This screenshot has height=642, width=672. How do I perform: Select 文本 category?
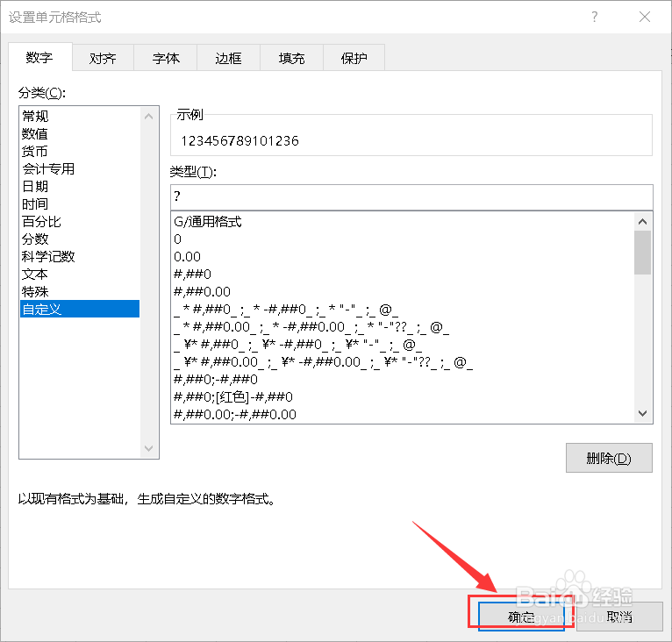(x=80, y=275)
